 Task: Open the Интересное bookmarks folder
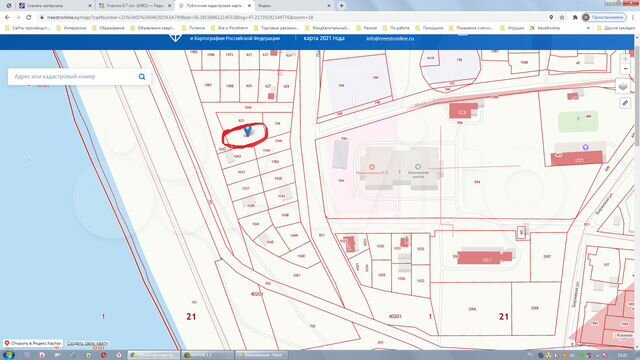(71, 28)
